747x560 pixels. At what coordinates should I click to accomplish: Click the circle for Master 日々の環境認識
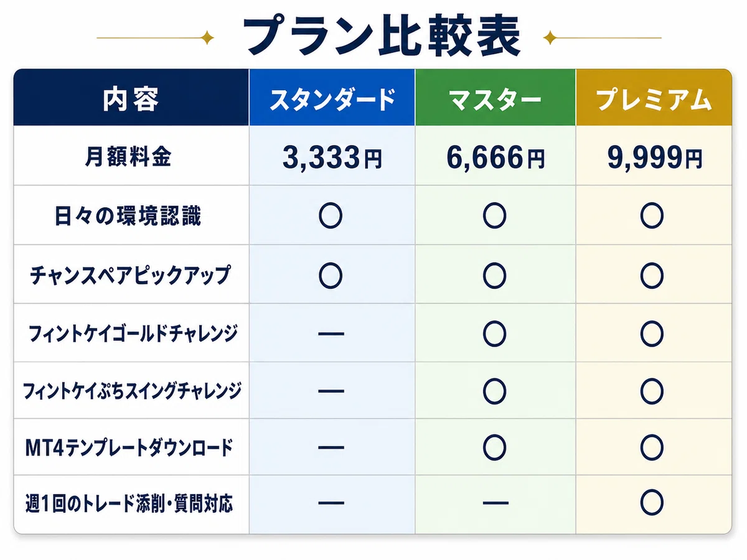click(494, 216)
